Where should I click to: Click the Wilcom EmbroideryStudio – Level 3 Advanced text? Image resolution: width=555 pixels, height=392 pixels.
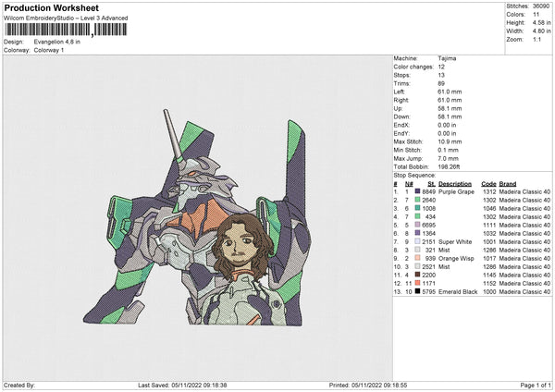tap(66, 18)
